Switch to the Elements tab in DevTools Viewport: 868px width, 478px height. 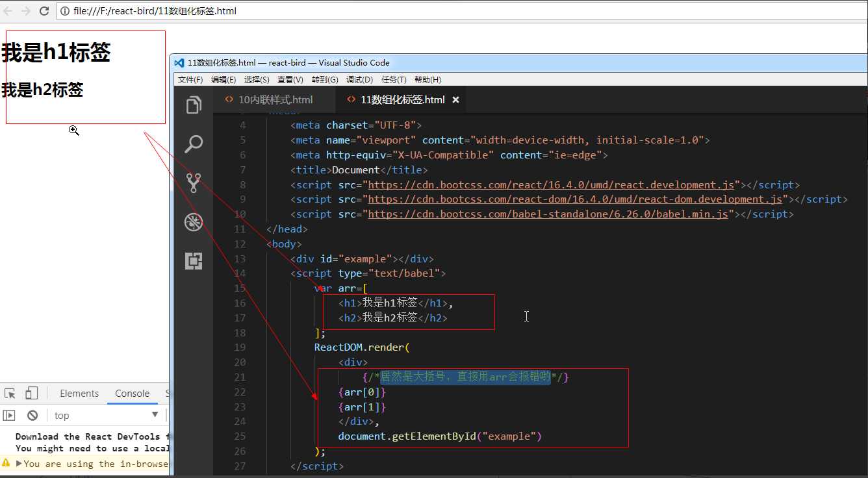[79, 394]
